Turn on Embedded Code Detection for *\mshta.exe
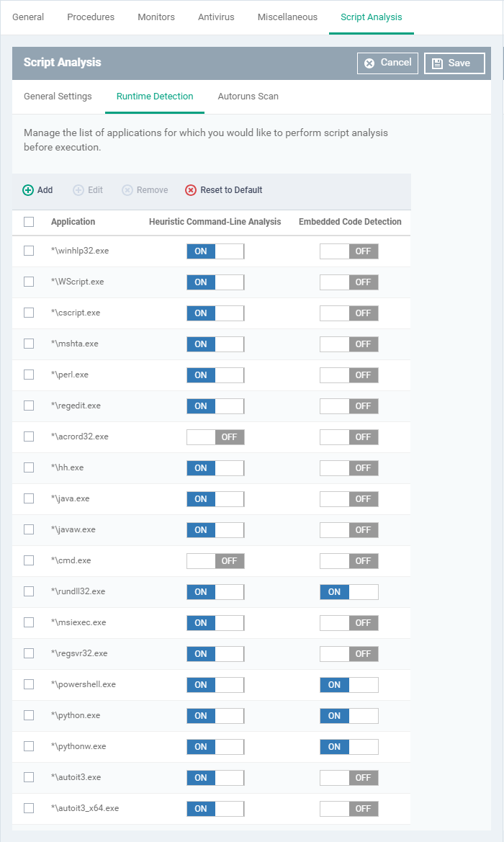Screen dimensions: 504x842 click(349, 344)
